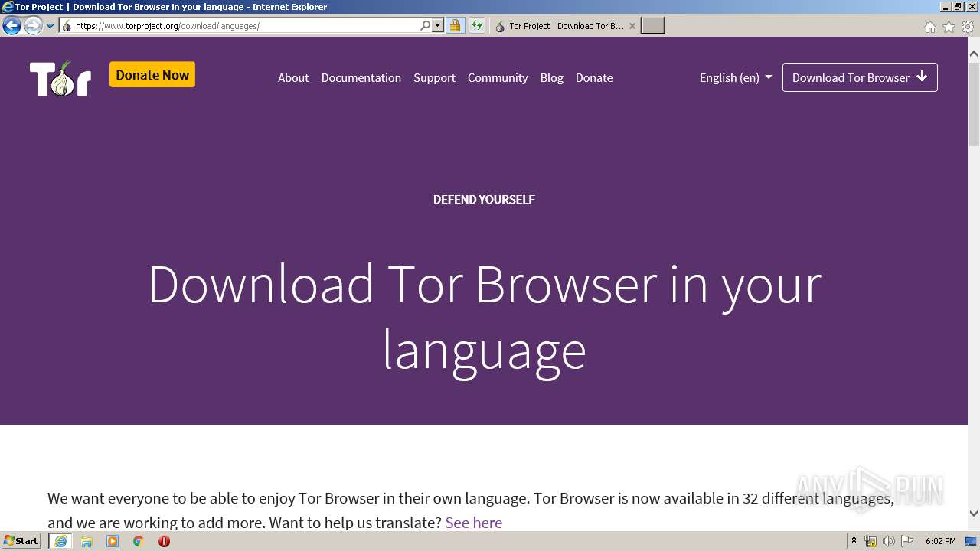Click the vertical scrollbar thumb
The height and width of the screenshot is (551, 980).
(x=974, y=103)
